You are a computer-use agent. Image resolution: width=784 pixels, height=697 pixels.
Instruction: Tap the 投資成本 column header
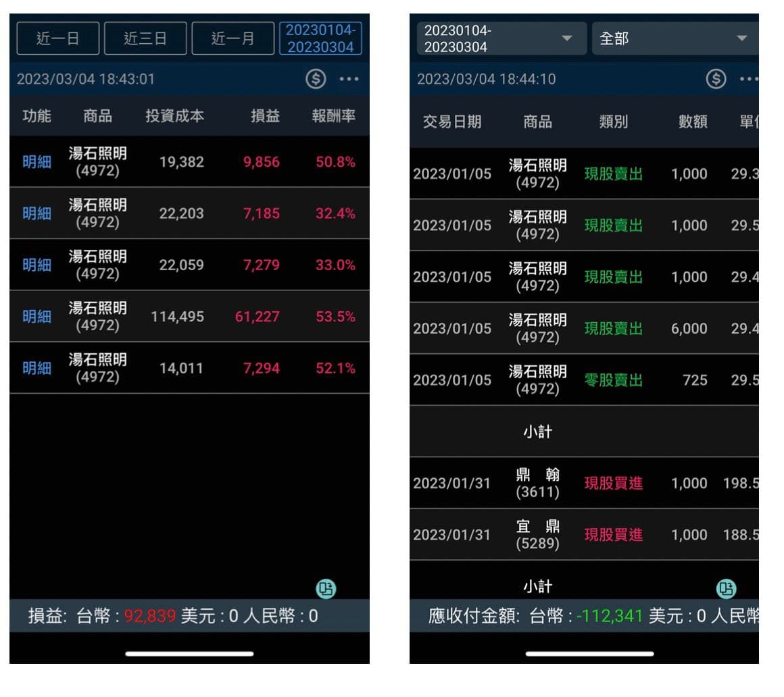174,116
